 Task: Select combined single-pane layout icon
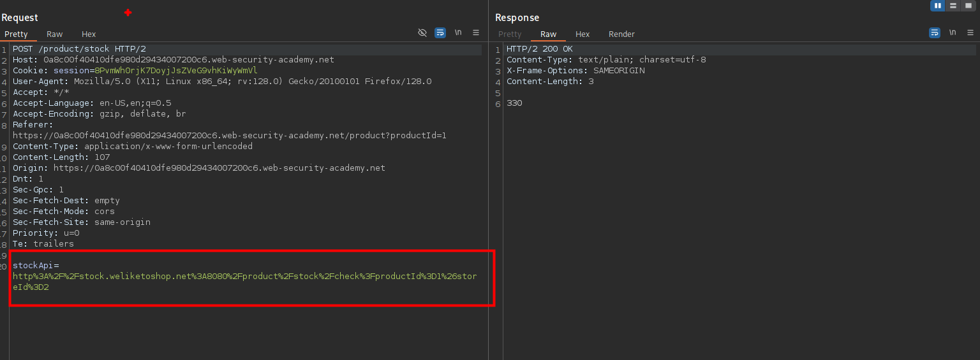pyautogui.click(x=969, y=6)
